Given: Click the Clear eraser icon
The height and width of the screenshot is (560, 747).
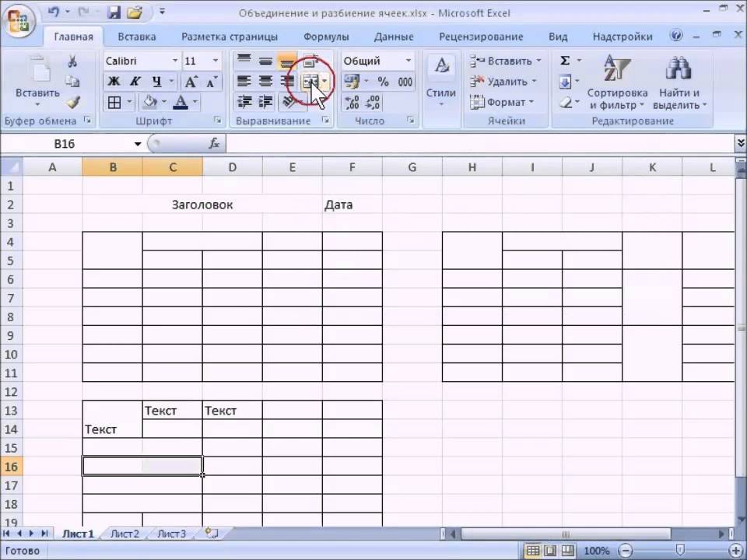Looking at the screenshot, I should 565,102.
